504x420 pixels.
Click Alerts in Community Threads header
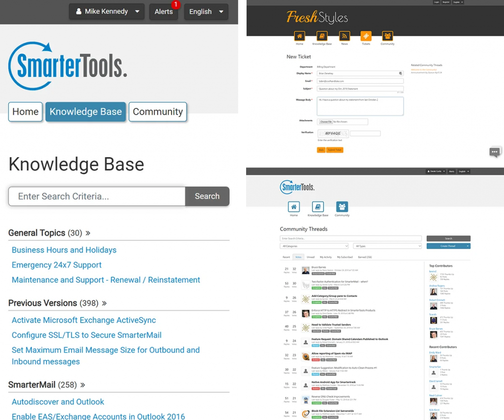[452, 171]
